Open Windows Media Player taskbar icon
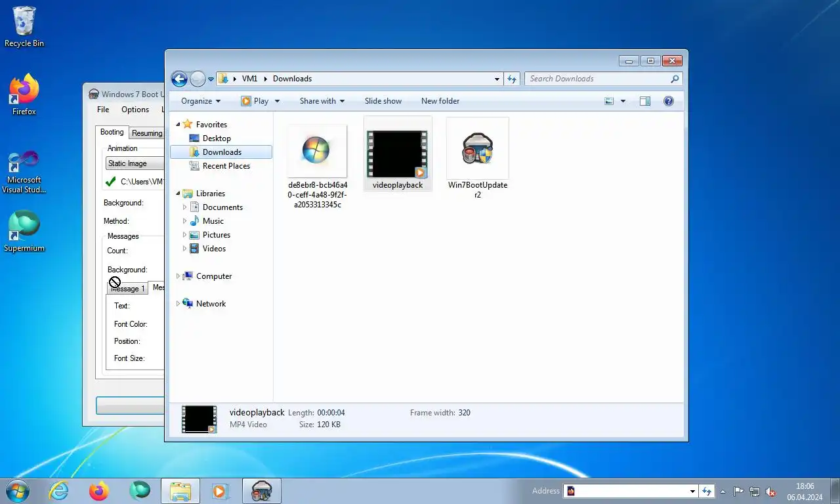 220,490
